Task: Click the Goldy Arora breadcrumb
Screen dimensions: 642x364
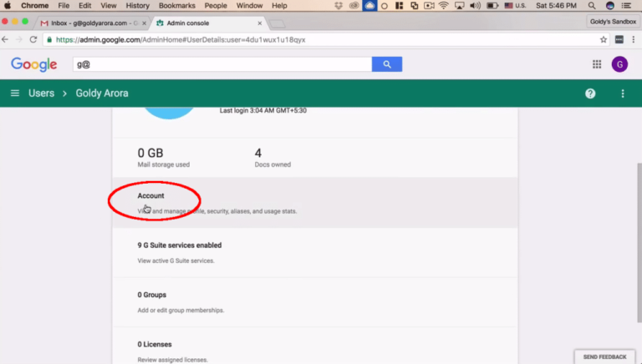Action: 102,94
